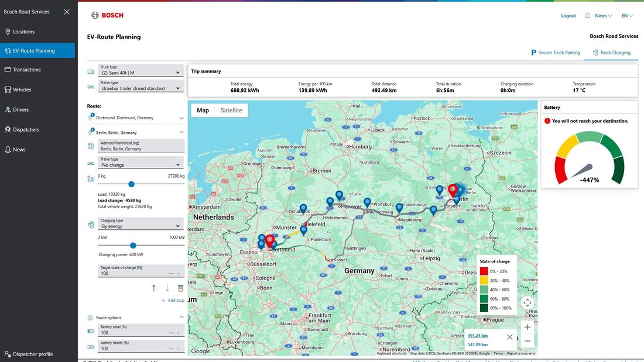Expand the Dortmund route stop
The height and width of the screenshot is (362, 644).
tap(181, 118)
